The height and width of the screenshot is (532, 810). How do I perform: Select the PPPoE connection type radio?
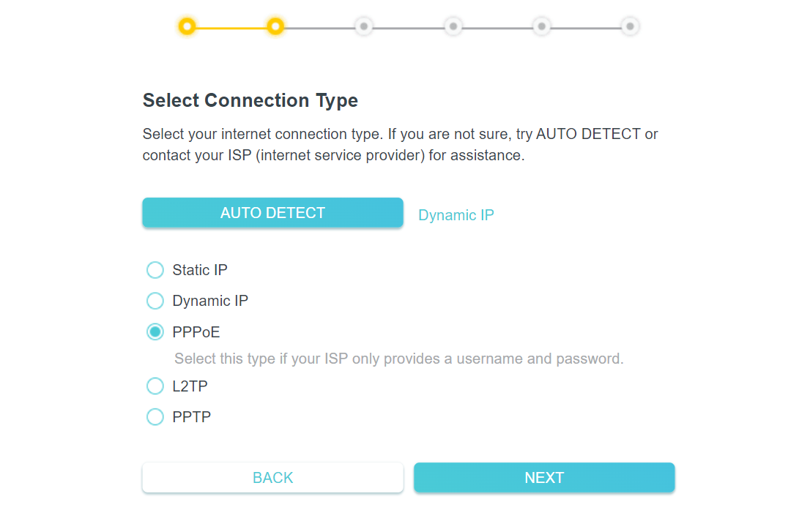pyautogui.click(x=155, y=332)
